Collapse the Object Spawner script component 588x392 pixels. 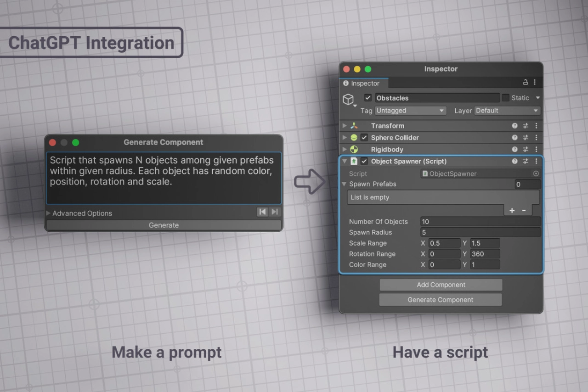coord(345,162)
